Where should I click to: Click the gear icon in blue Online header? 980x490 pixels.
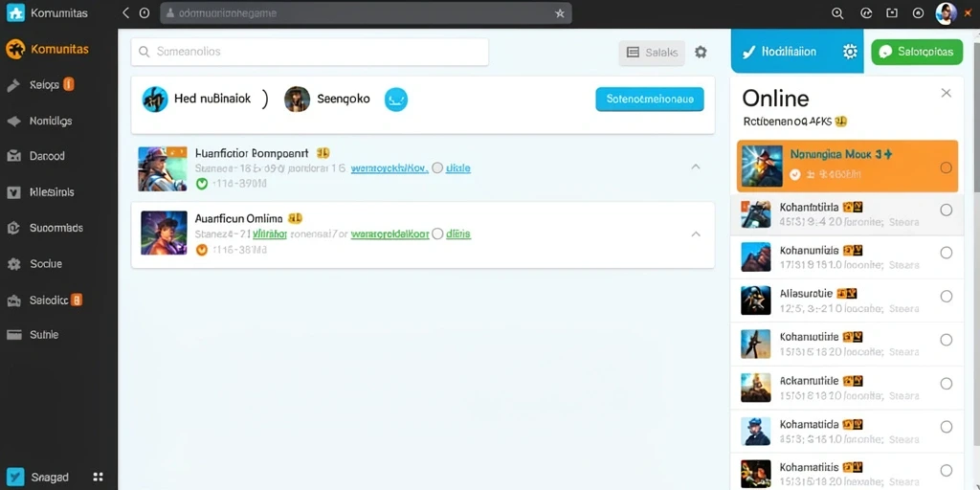point(850,52)
